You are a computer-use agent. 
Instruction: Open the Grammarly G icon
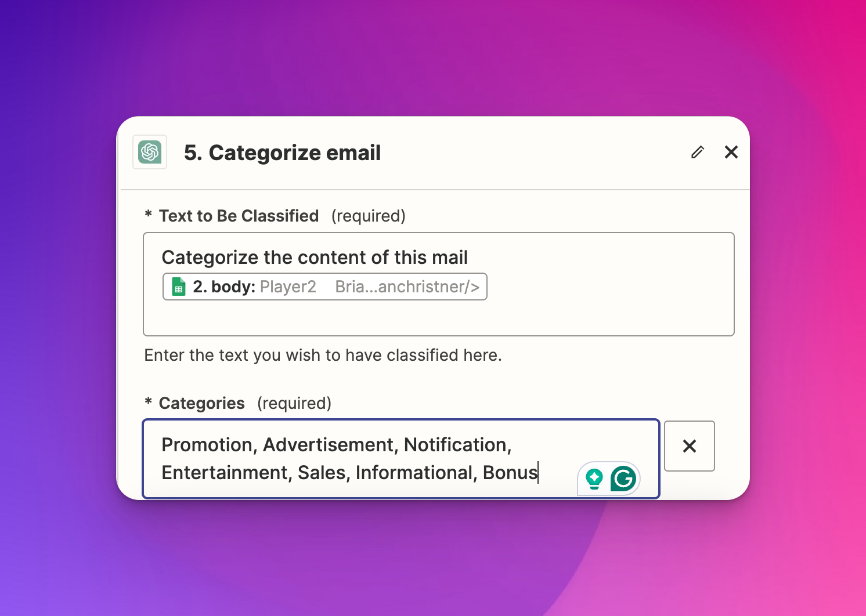(x=623, y=479)
